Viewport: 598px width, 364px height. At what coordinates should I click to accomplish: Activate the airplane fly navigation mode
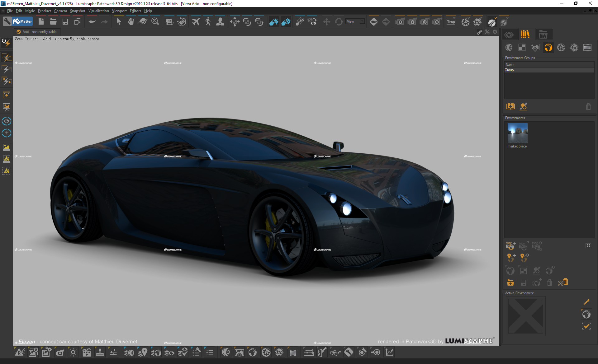196,21
